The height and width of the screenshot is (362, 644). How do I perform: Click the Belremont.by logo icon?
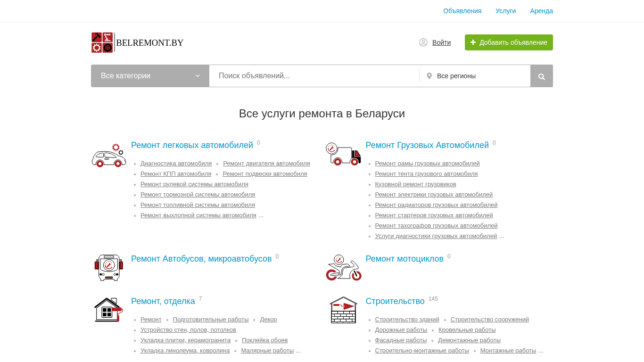click(x=102, y=42)
